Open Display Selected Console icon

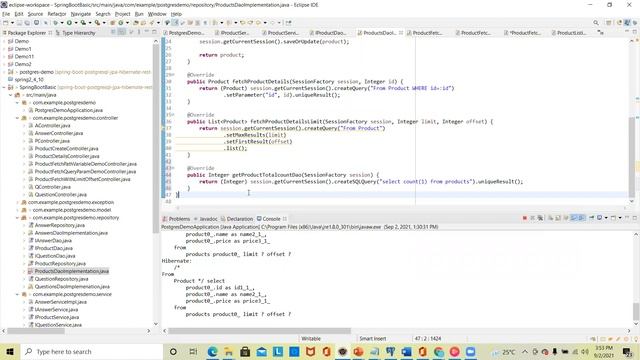point(600,218)
